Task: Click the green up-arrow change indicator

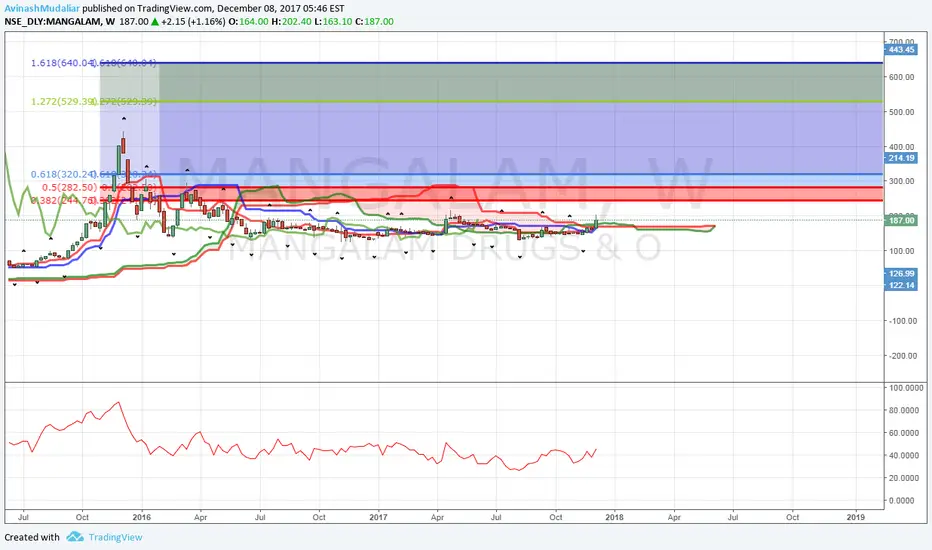Action: coord(155,22)
